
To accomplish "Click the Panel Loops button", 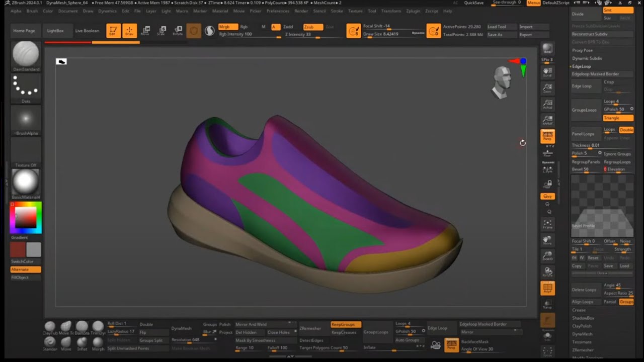I will [586, 134].
